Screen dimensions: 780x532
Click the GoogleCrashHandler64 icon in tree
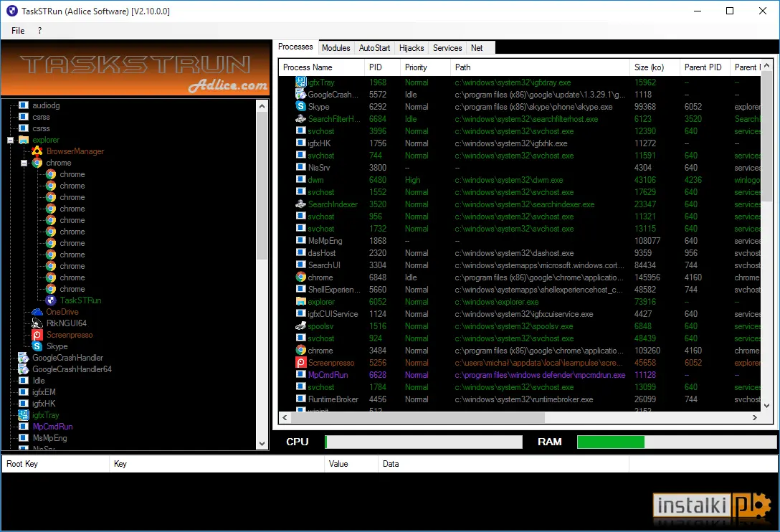(x=24, y=369)
